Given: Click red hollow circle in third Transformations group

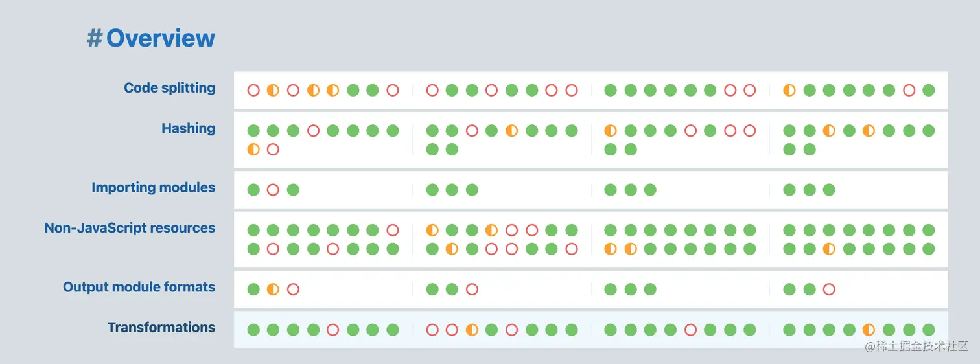Looking at the screenshot, I should tap(690, 330).
